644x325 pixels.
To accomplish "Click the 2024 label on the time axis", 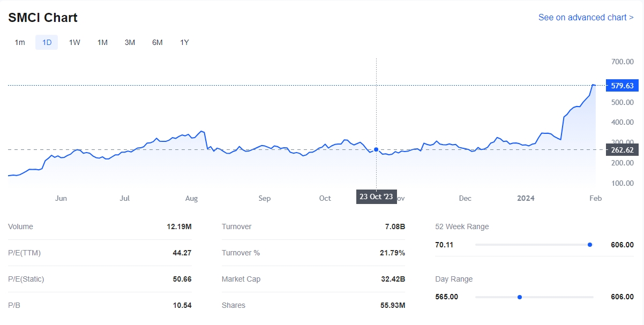I will coord(526,199).
